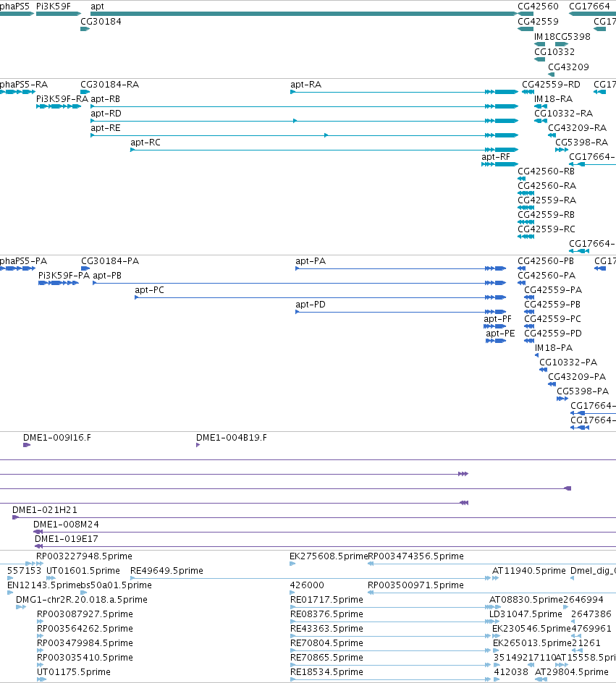Select the CG42560-PA protein label
Viewport: 616px width, 683px height.
coord(547,275)
